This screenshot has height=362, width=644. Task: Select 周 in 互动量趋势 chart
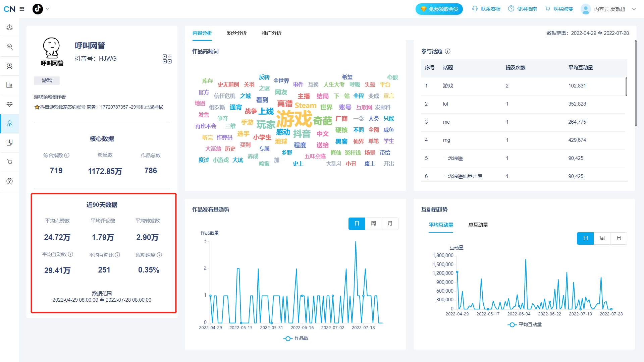pyautogui.click(x=602, y=238)
